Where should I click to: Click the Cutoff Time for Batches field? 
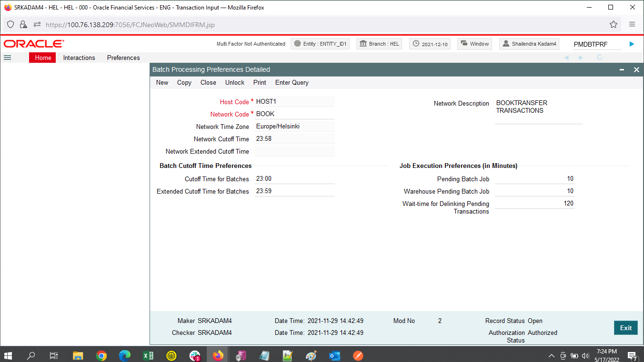(295, 179)
